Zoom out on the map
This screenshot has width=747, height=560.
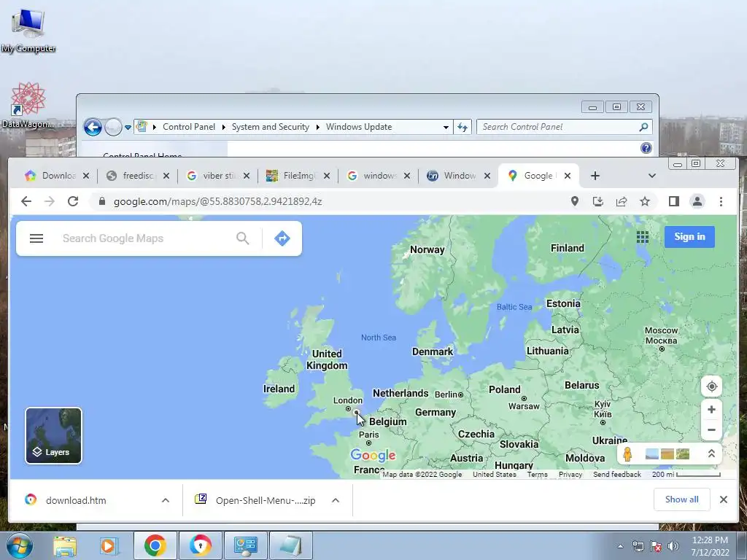(x=711, y=429)
